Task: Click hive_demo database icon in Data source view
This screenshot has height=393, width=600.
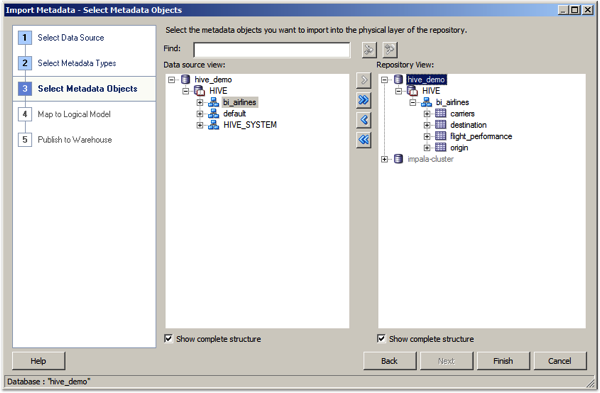Action: click(186, 80)
